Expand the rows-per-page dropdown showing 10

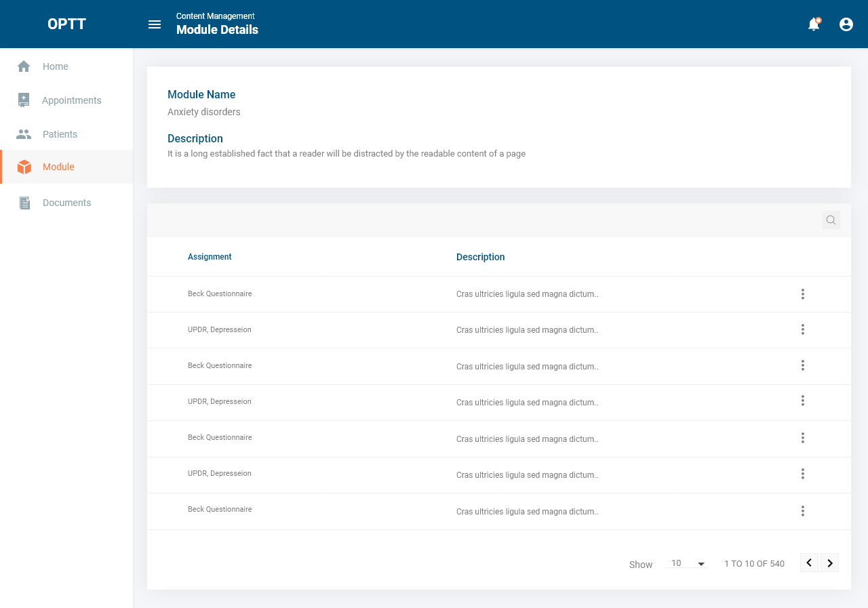[688, 564]
